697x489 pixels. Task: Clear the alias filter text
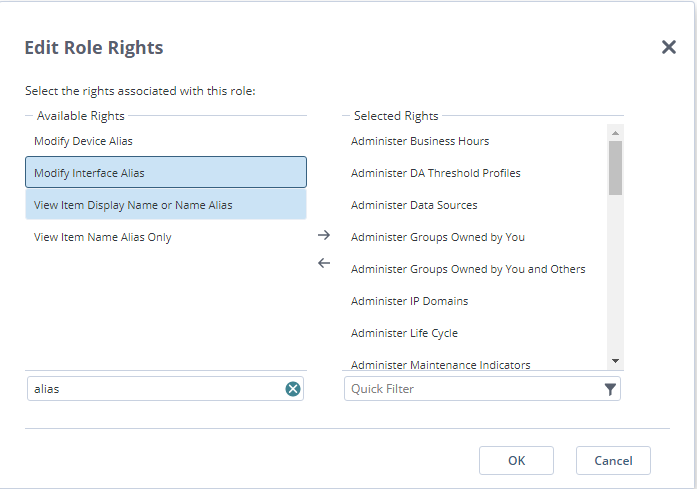tap(293, 389)
